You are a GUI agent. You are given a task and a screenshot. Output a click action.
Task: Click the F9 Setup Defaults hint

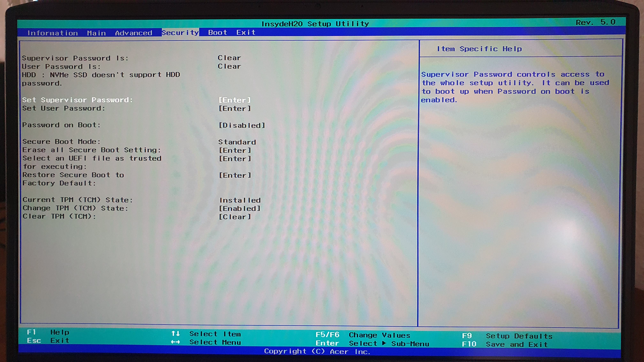507,336
